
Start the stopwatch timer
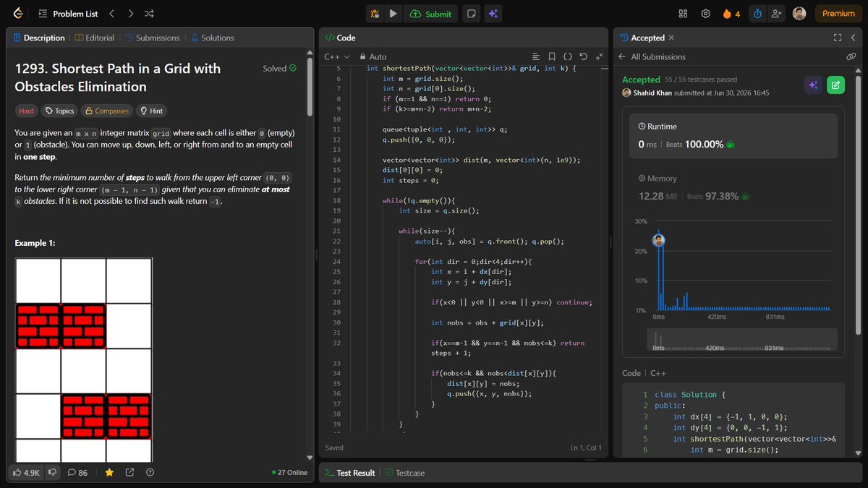click(757, 13)
